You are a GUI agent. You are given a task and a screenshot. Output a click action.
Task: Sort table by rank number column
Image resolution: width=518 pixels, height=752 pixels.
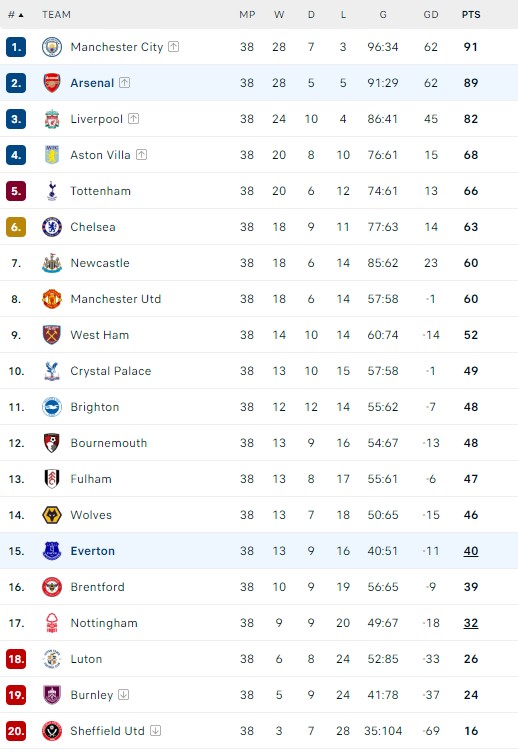(16, 15)
